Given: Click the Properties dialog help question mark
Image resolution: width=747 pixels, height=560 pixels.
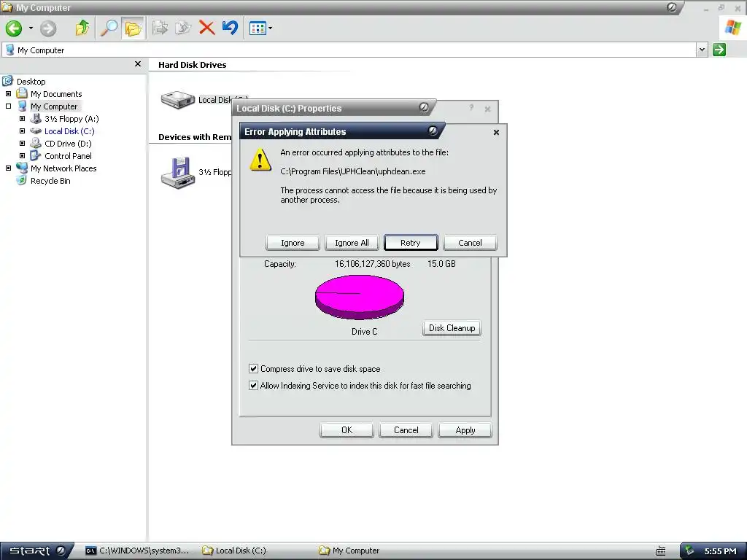Looking at the screenshot, I should (x=471, y=108).
